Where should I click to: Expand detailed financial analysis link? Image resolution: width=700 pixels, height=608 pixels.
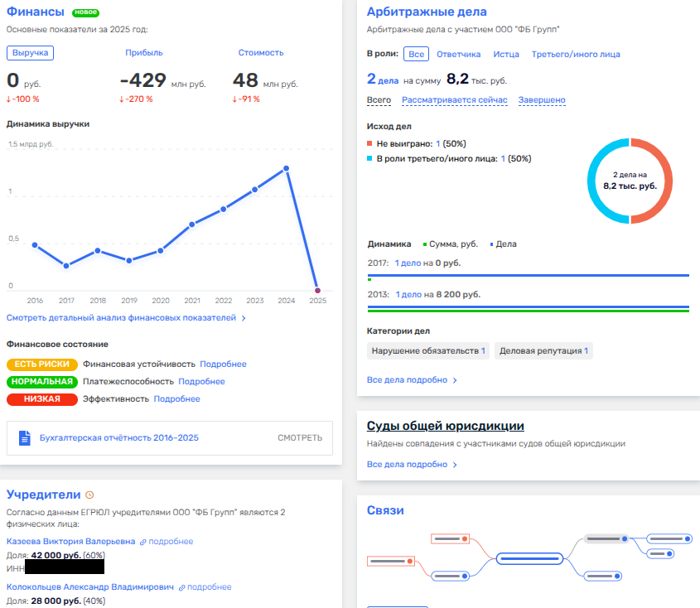pos(126,317)
